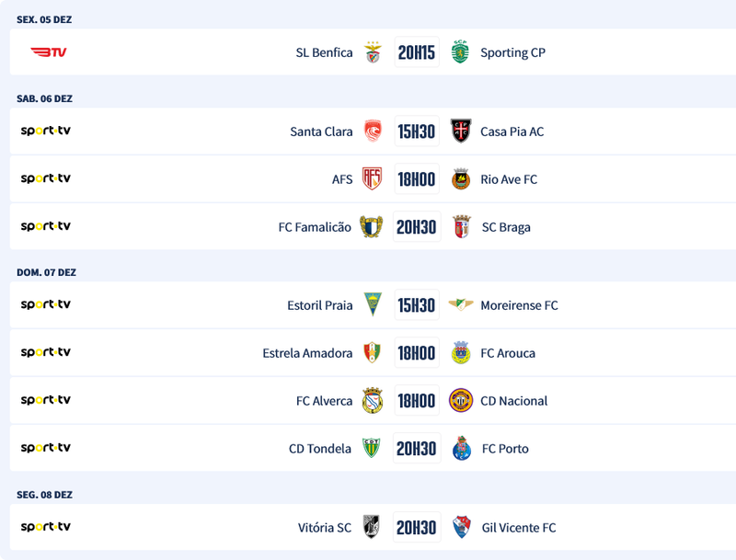Open the Rio Ave FC team link

tap(508, 179)
